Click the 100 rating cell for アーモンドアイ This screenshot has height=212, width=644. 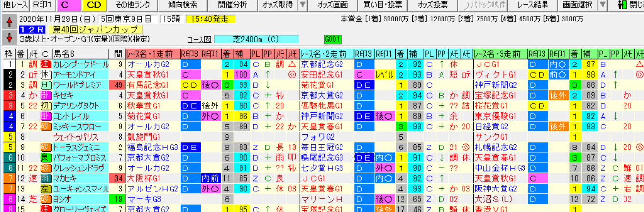[242, 75]
